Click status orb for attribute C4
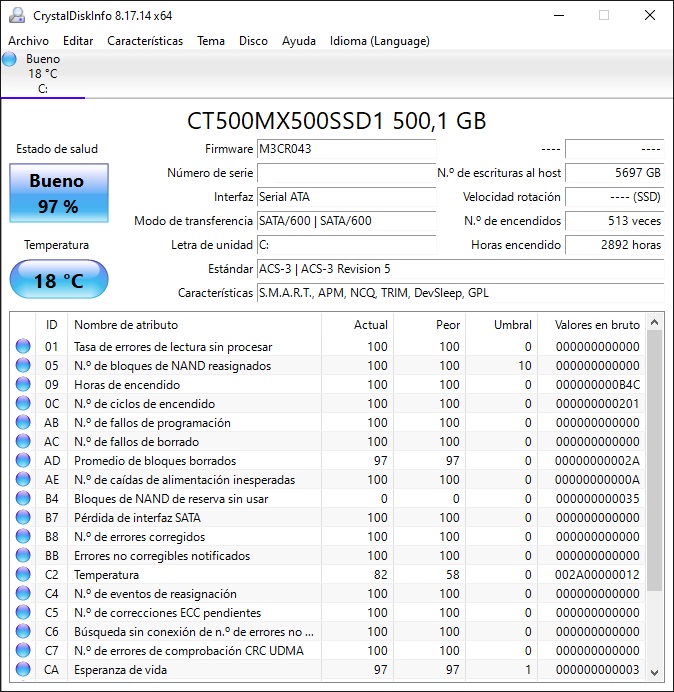 coord(23,593)
